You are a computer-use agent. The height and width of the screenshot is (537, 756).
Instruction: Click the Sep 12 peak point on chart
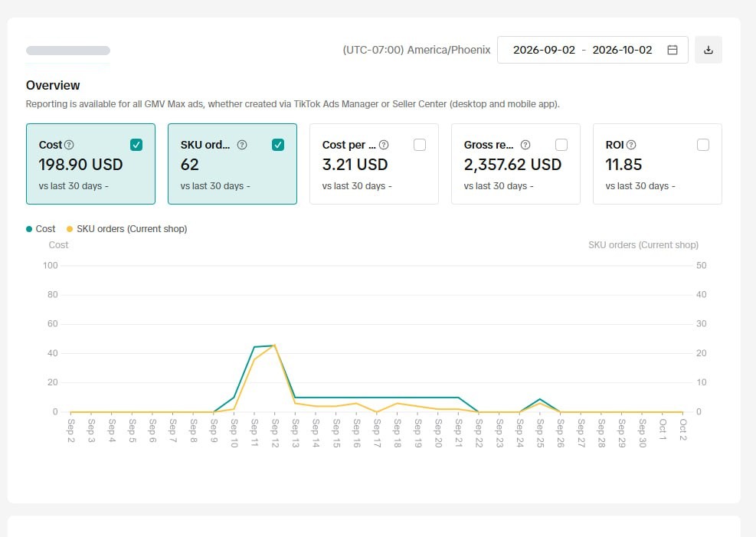[274, 345]
